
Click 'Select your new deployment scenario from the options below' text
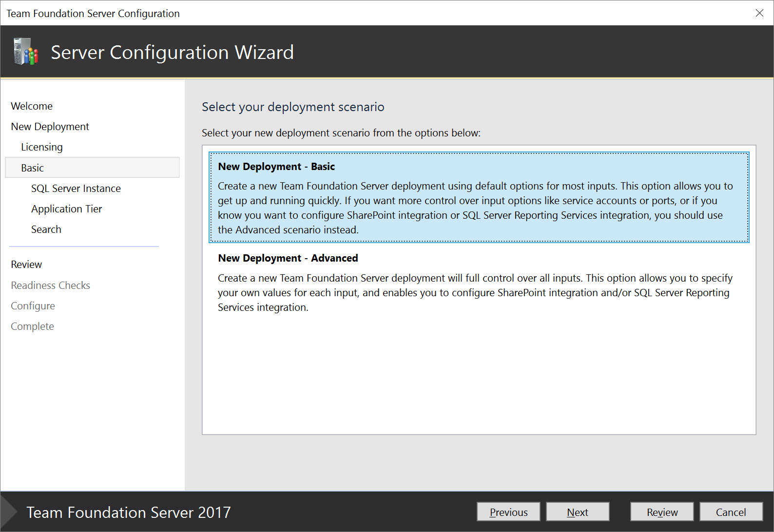pyautogui.click(x=341, y=133)
